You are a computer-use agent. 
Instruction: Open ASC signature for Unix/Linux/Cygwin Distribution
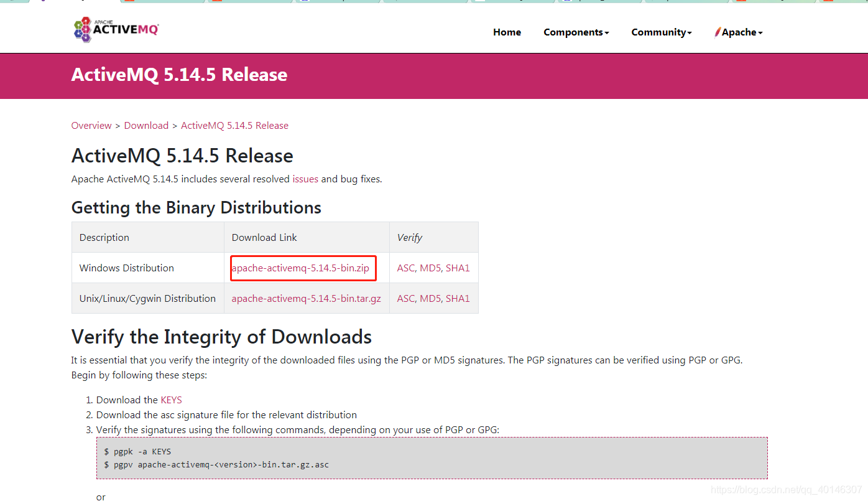tap(405, 299)
